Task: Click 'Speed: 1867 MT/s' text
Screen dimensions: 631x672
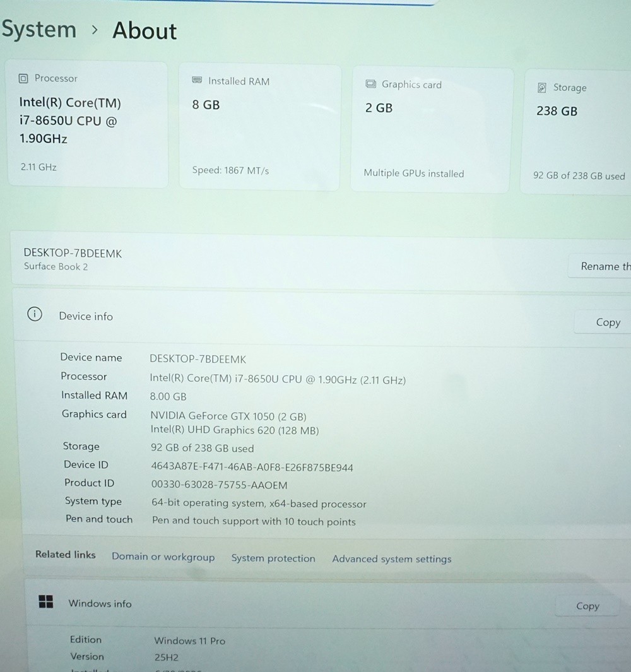Action: pos(230,170)
